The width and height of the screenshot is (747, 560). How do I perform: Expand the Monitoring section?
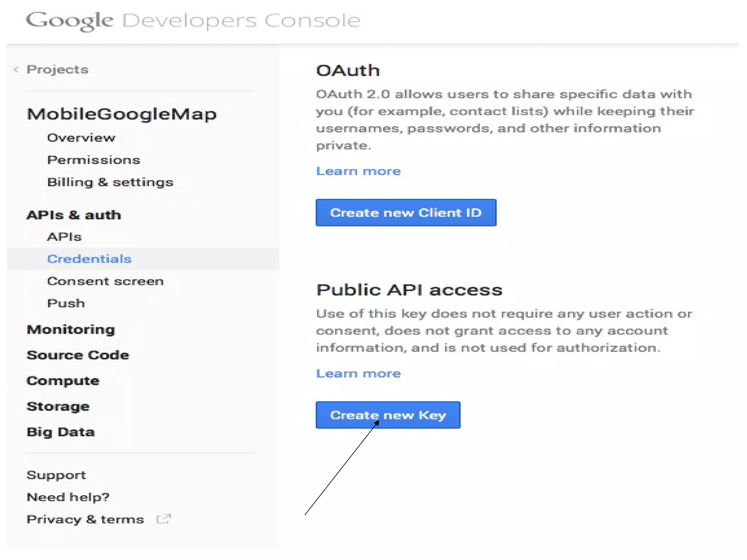tap(71, 329)
